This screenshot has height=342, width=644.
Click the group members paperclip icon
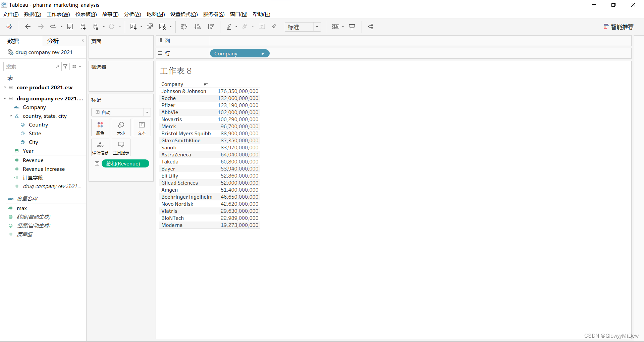pyautogui.click(x=245, y=27)
